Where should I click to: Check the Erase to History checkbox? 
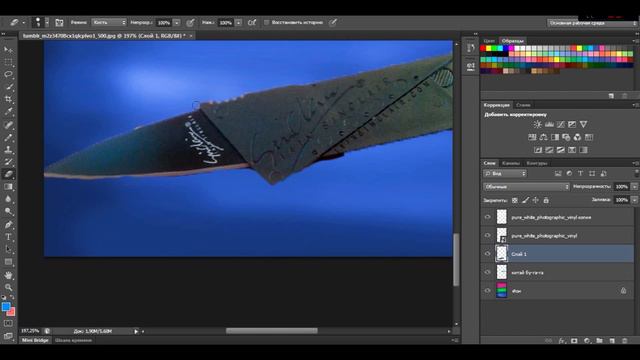coord(267,23)
